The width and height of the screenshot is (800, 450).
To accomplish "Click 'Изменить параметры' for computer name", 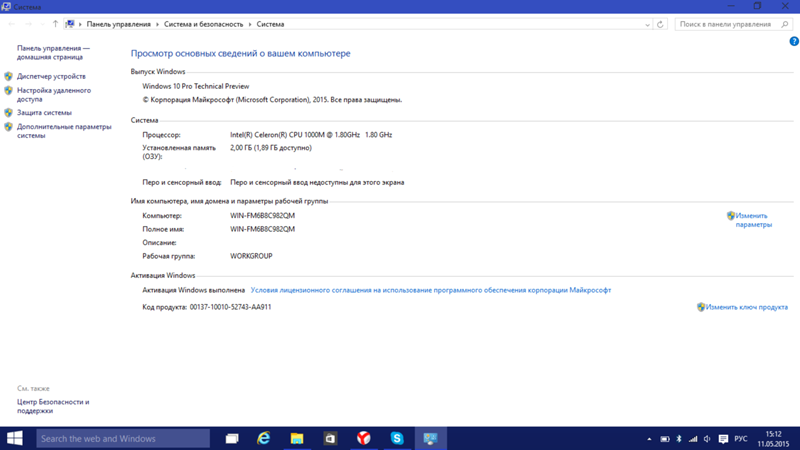I will (752, 220).
